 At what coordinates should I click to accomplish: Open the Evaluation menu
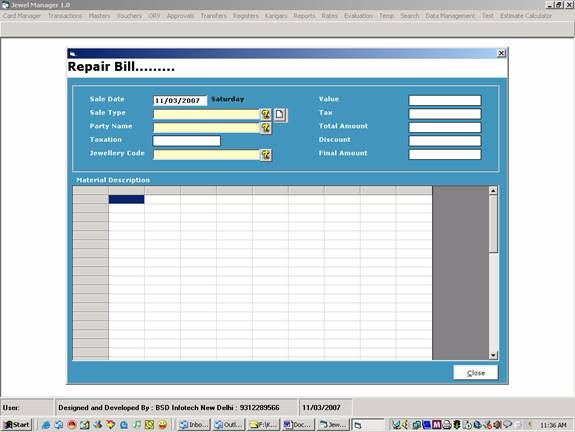coord(358,16)
